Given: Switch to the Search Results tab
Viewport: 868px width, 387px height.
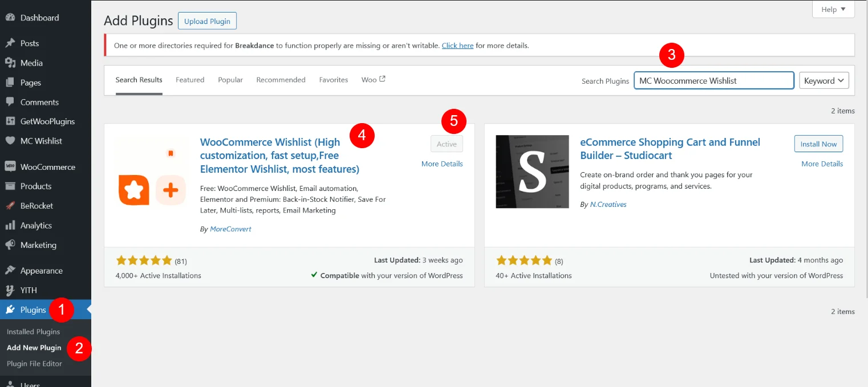Looking at the screenshot, I should (139, 80).
